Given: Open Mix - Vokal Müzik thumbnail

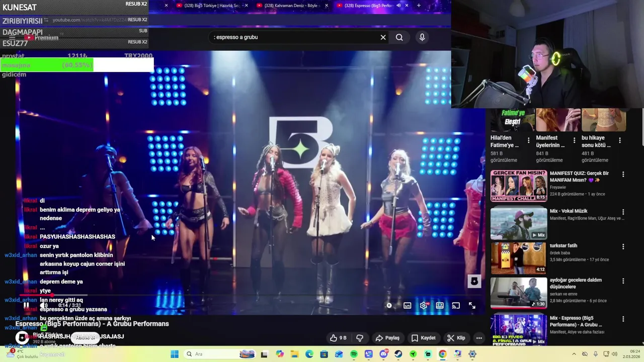Looking at the screenshot, I should pos(518,224).
